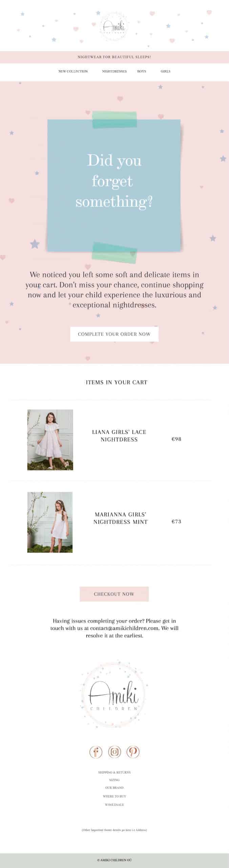This screenshot has height=868, width=229.
Task: Open the Facebook social icon
Action: point(96,752)
